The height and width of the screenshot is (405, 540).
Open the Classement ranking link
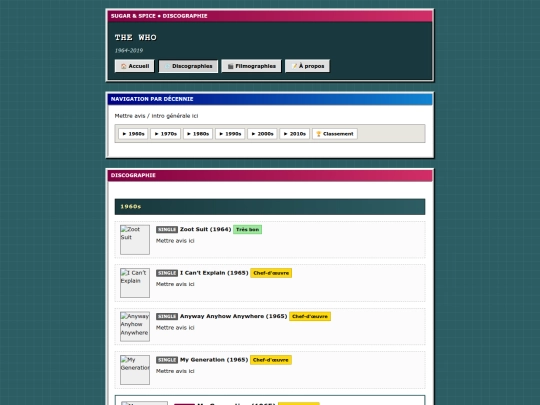(335, 134)
